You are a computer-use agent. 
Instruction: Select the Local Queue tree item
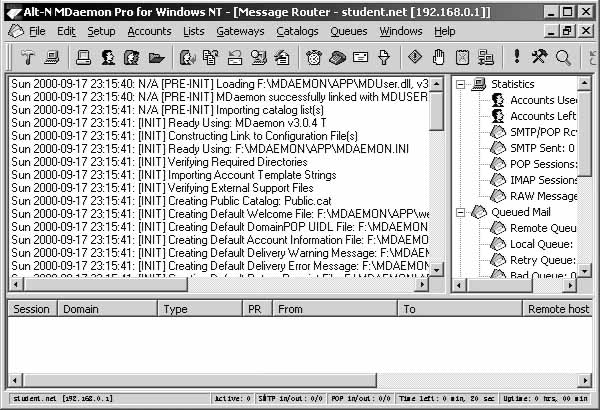tap(542, 244)
